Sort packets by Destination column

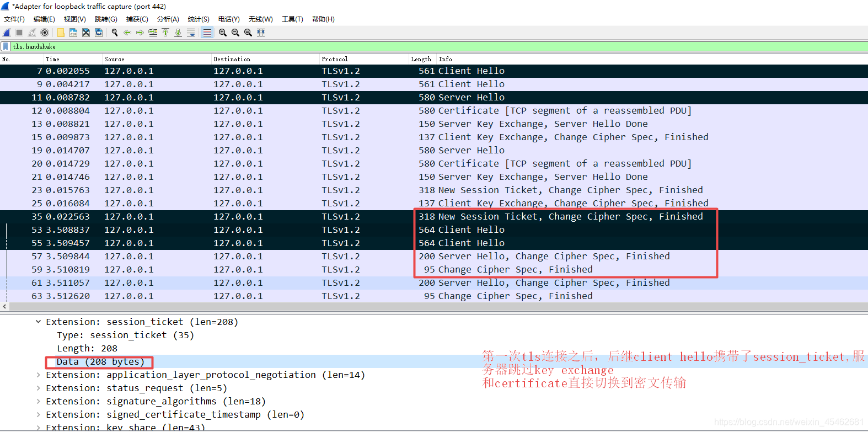pyautogui.click(x=265, y=59)
